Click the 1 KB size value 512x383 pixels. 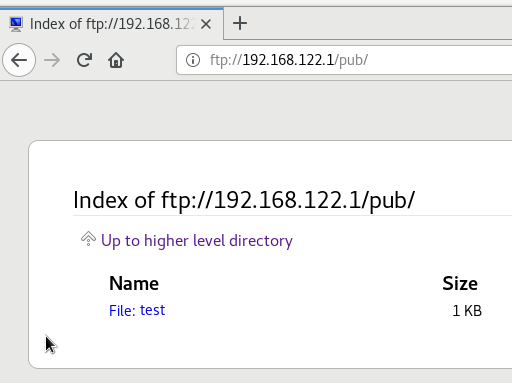click(467, 311)
